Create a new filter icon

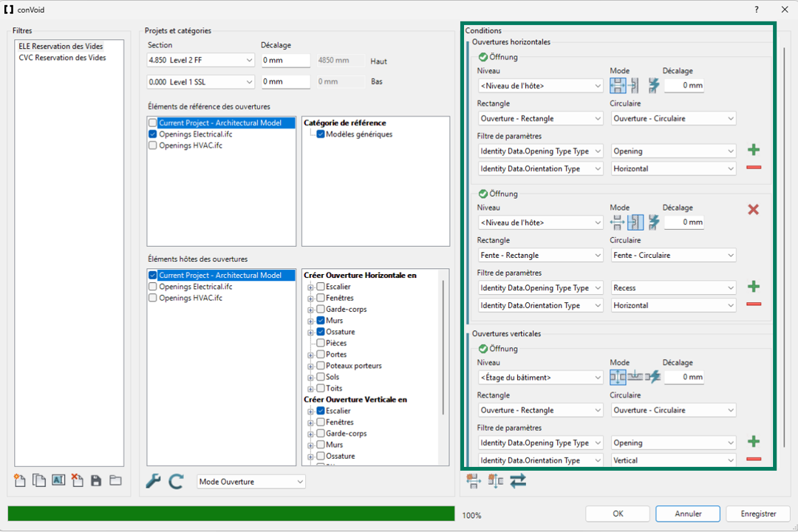20,480
